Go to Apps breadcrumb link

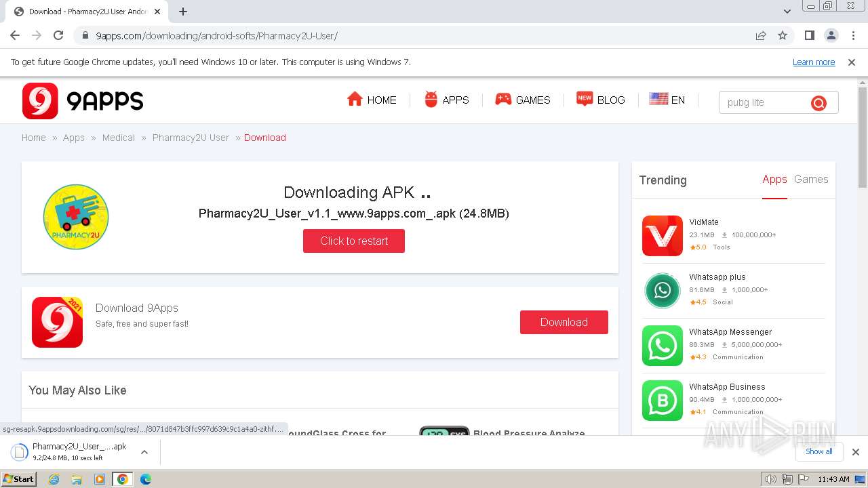(x=74, y=138)
